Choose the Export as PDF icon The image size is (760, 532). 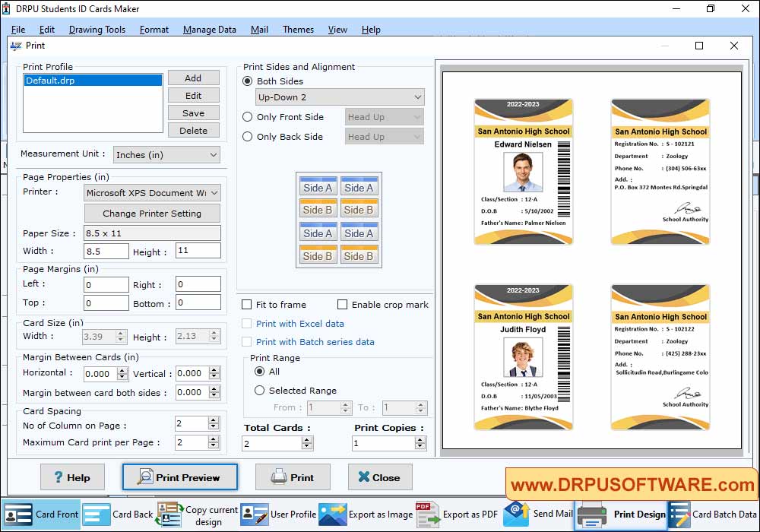(x=427, y=514)
